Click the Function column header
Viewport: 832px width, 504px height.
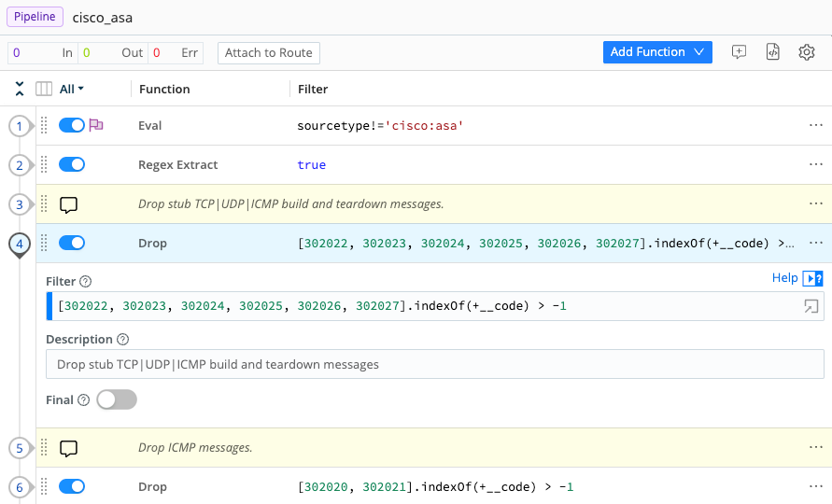[x=164, y=89]
